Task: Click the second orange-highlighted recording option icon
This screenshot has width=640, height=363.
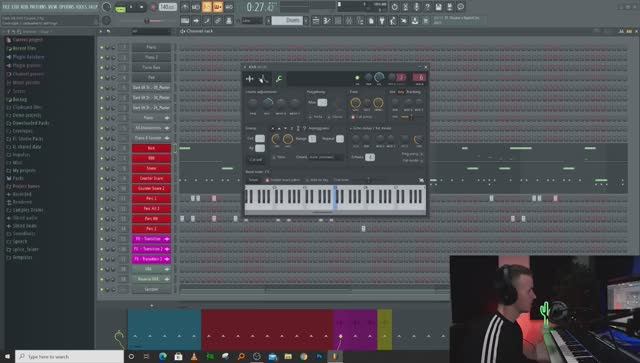Action: click(x=218, y=7)
